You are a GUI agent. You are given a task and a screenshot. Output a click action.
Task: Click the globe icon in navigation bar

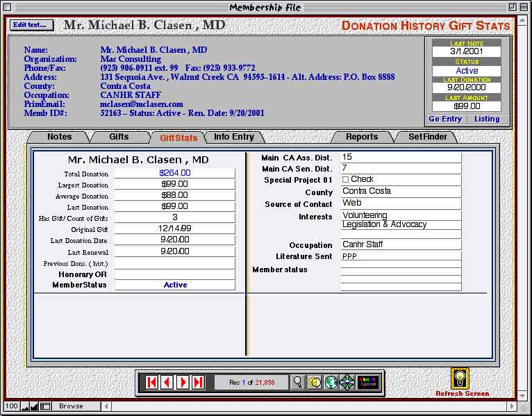point(331,382)
